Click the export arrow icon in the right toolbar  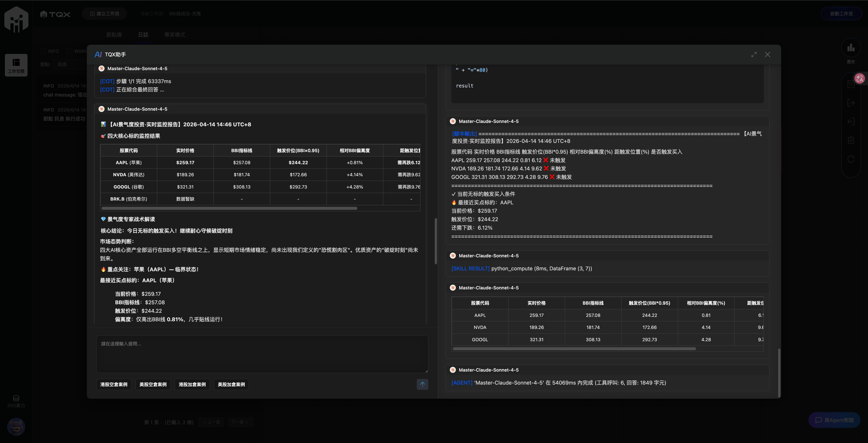coord(851,103)
